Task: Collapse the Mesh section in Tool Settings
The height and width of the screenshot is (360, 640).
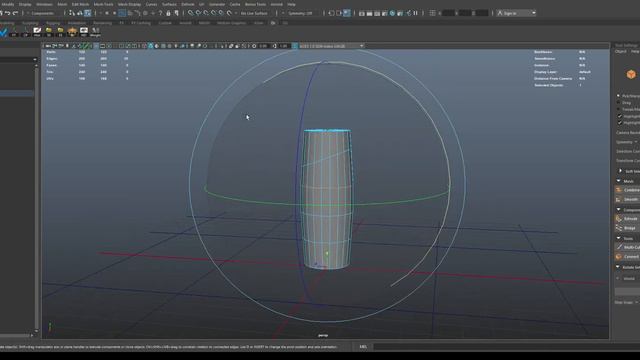Action: [619, 181]
